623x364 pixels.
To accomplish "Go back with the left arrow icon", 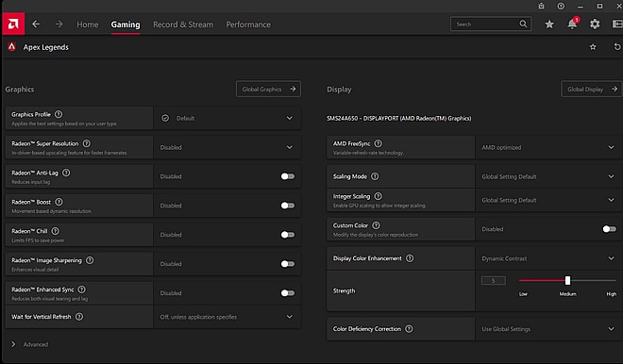I will coord(36,25).
